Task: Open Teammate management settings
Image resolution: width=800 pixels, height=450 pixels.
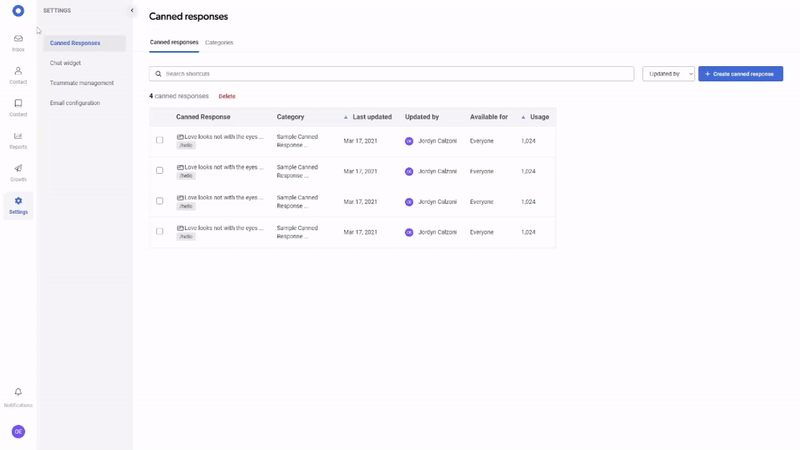Action: tap(82, 83)
